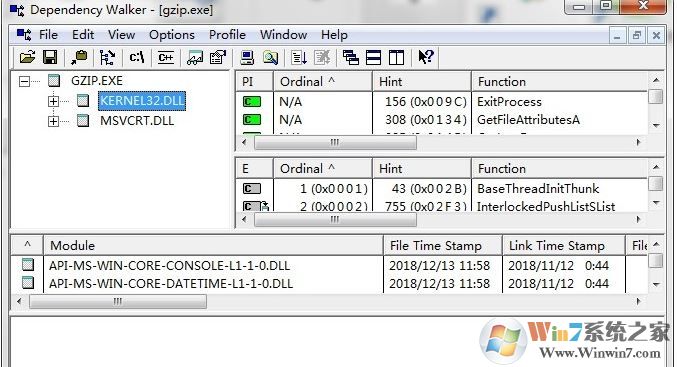Click the module icon beside API-MS-WIN-CORE-CONSOLE-L1-1-0.DLL
The width and height of the screenshot is (677, 367).
[28, 265]
